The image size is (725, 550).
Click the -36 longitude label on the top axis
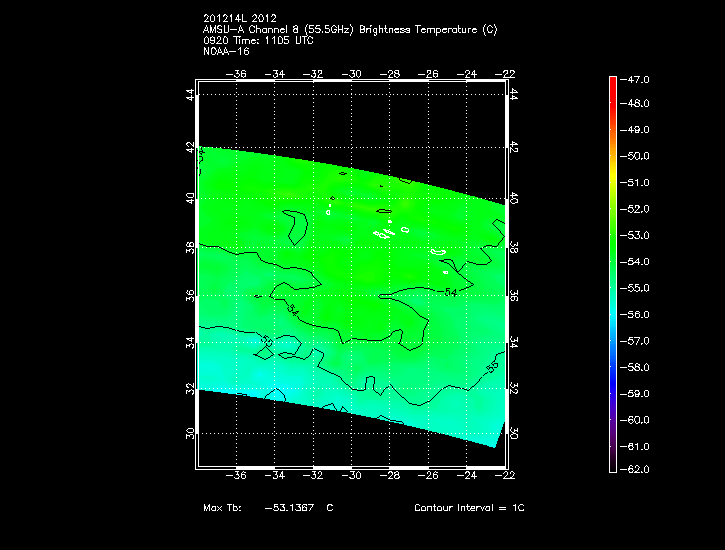[x=237, y=74]
